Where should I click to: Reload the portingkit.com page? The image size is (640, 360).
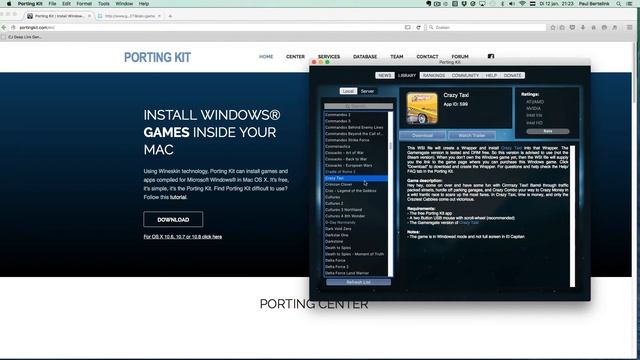pyautogui.click(x=418, y=27)
